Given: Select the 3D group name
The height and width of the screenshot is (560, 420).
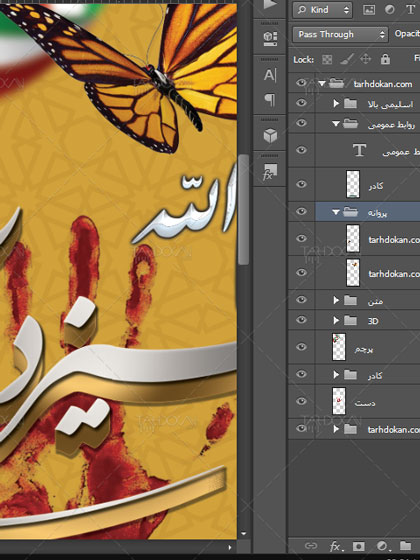Looking at the screenshot, I should [373, 321].
